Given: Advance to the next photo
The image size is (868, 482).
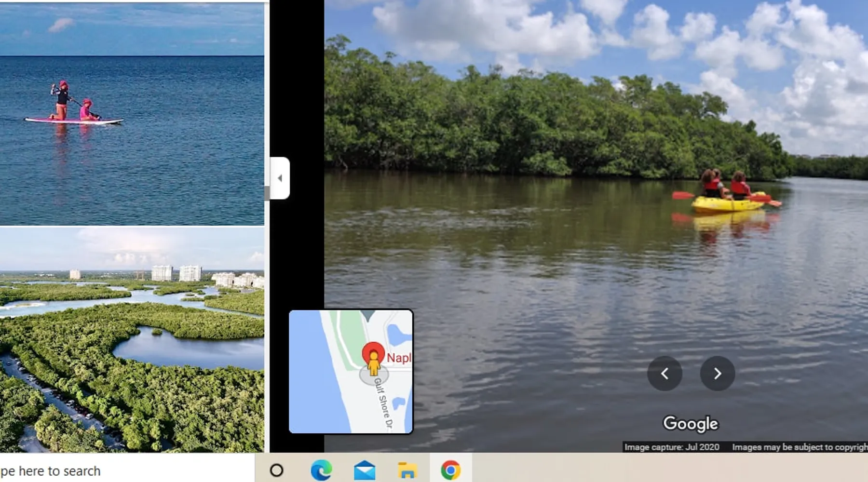Looking at the screenshot, I should point(717,374).
